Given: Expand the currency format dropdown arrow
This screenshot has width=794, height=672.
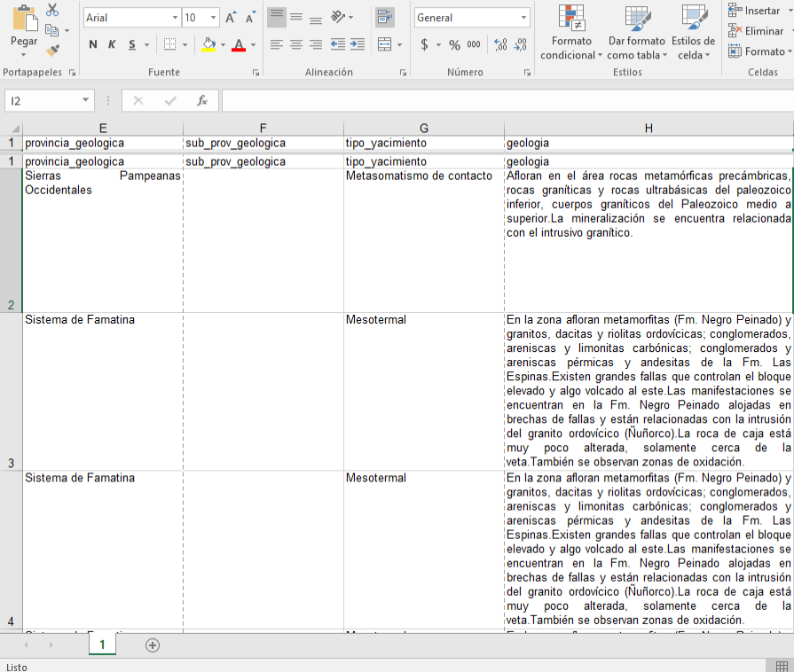Looking at the screenshot, I should [x=438, y=44].
